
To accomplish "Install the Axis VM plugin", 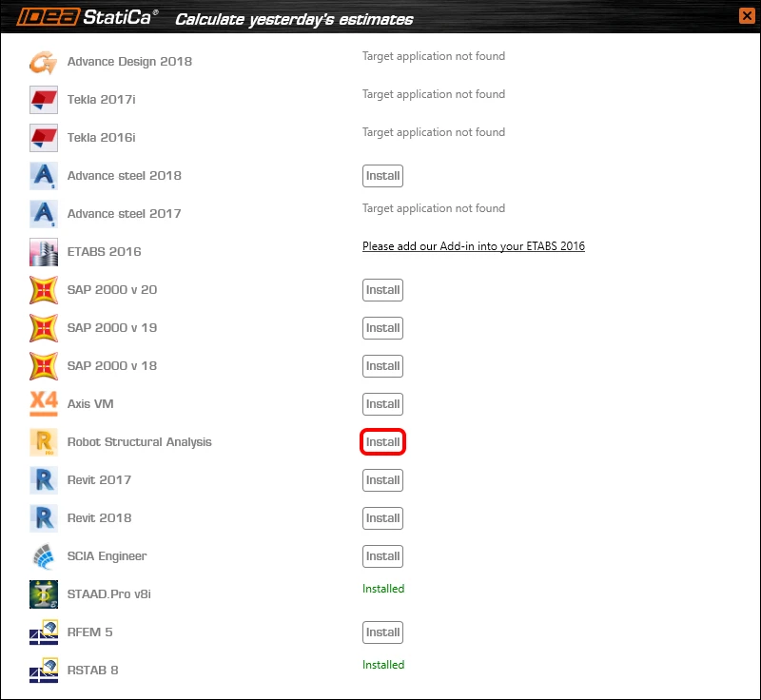I will point(382,404).
